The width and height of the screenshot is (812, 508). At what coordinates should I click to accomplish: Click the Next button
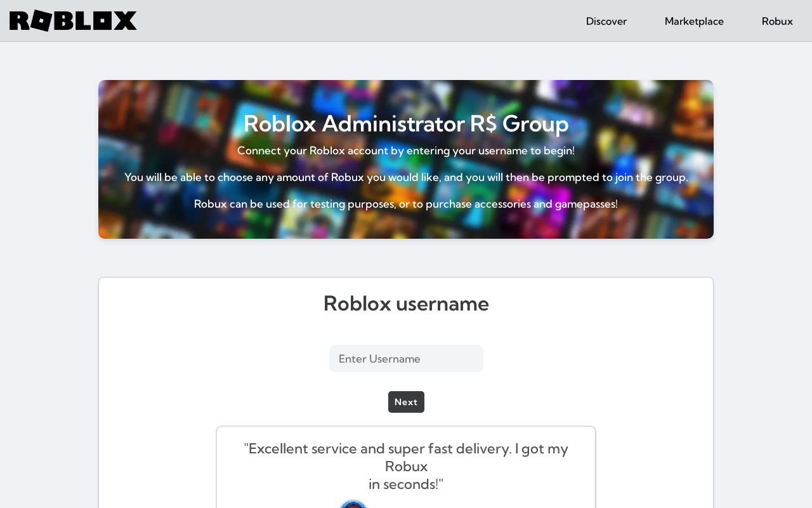coord(406,402)
